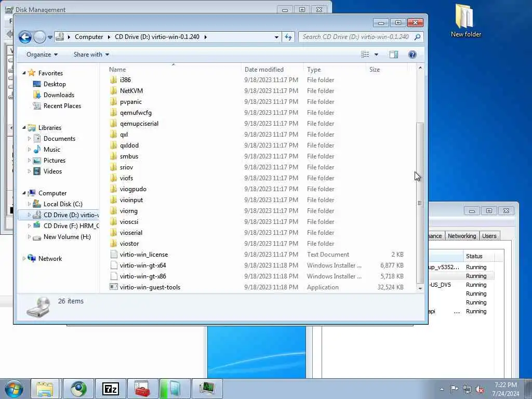Click the Help question mark icon
The image size is (532, 399).
(412, 55)
